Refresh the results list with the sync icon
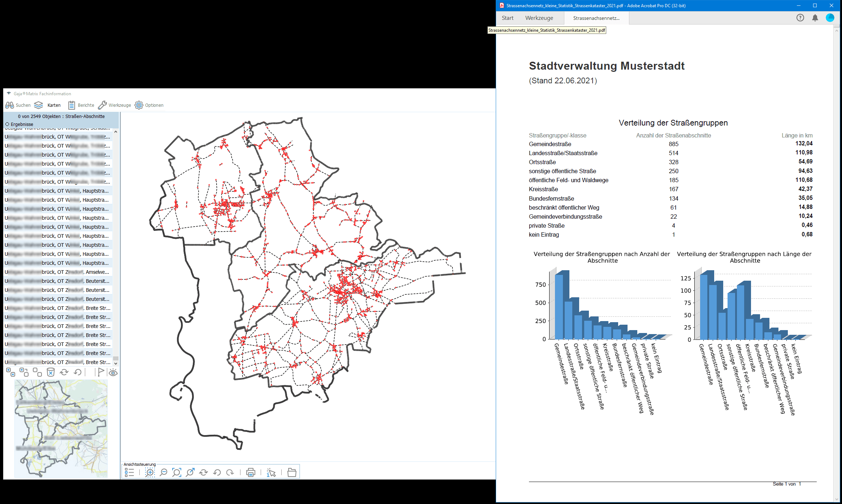 (x=64, y=372)
